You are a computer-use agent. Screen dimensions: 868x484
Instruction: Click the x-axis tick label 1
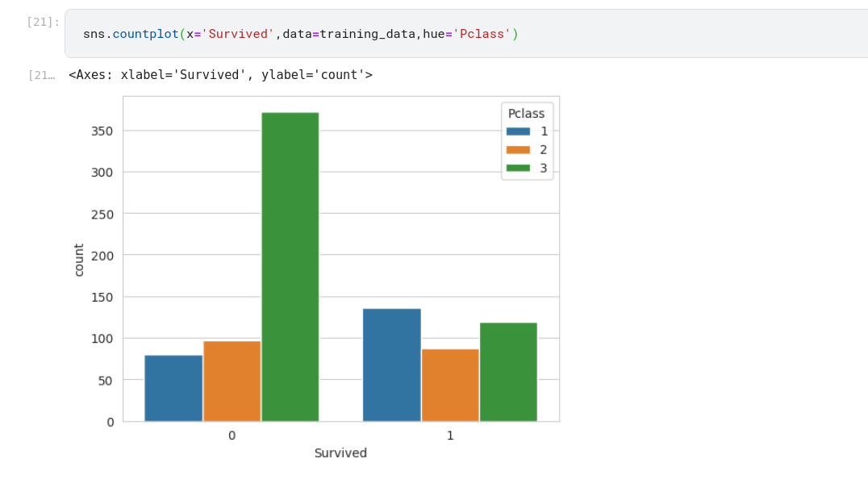450,436
